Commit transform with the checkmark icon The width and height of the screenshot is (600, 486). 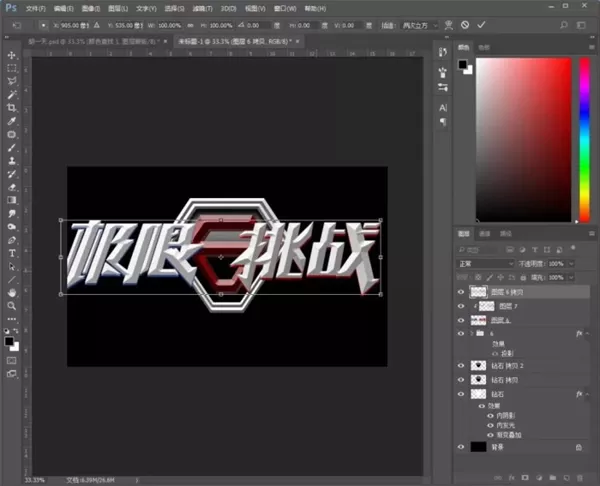(481, 25)
